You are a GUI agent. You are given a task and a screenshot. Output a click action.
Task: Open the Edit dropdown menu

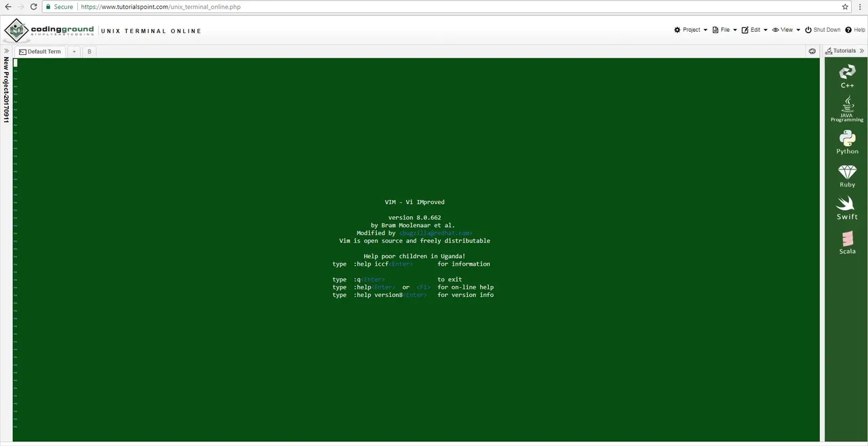[x=754, y=30]
